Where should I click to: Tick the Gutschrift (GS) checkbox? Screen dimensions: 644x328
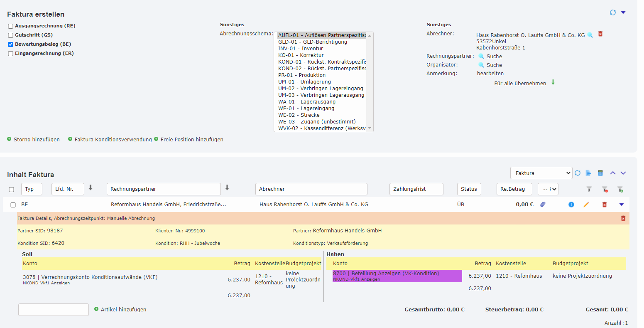[11, 35]
